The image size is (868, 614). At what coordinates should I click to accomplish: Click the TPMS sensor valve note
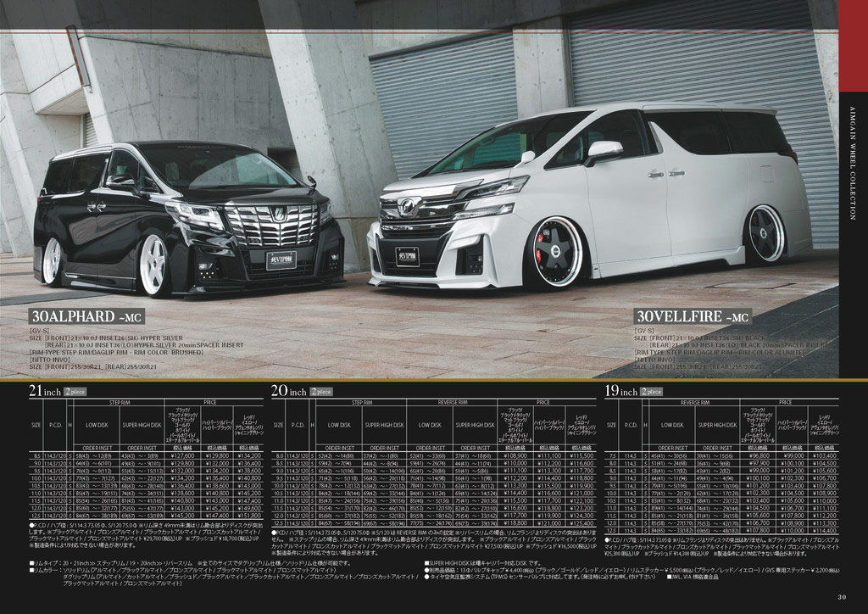tap(542, 577)
